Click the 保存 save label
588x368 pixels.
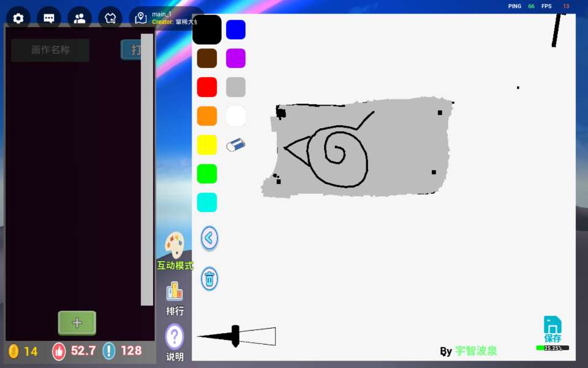pos(552,339)
